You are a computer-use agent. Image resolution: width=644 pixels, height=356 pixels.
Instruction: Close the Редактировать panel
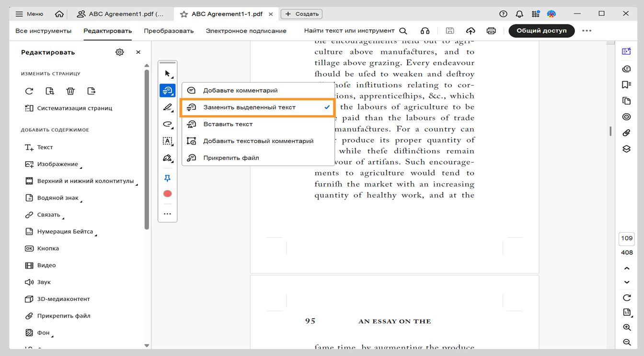pyautogui.click(x=138, y=52)
